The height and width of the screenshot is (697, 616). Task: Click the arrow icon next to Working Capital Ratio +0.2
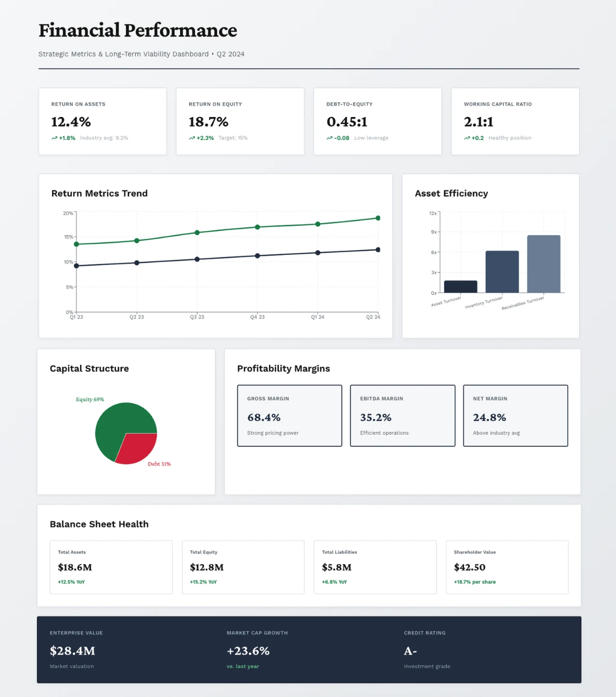pos(467,138)
